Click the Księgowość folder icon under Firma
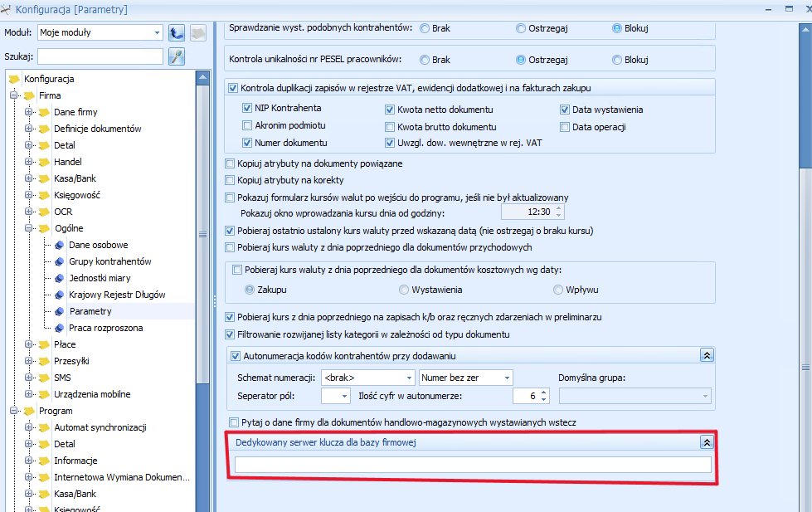Image resolution: width=812 pixels, height=512 pixels. pos(44,195)
